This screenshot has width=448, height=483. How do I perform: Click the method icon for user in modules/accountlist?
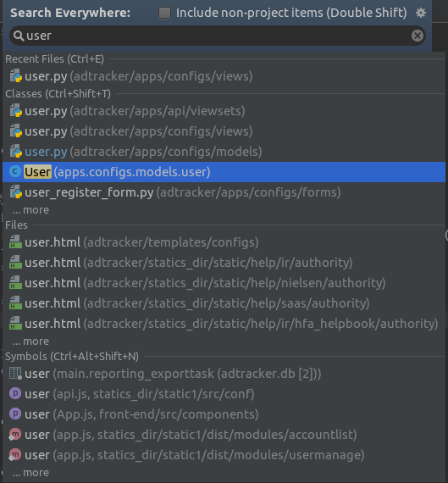14,435
